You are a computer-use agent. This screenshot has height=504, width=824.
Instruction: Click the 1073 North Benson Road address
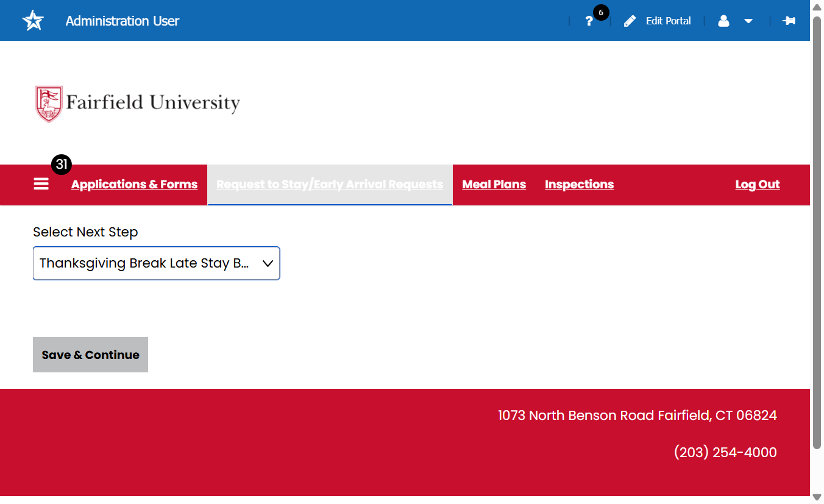[638, 416]
